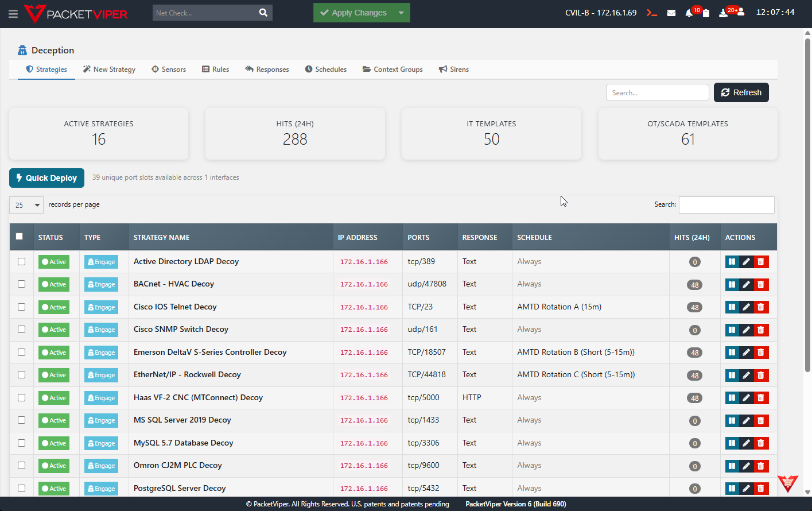Switch to the Sensors tab
Image resolution: width=812 pixels, height=511 pixels.
pos(169,69)
